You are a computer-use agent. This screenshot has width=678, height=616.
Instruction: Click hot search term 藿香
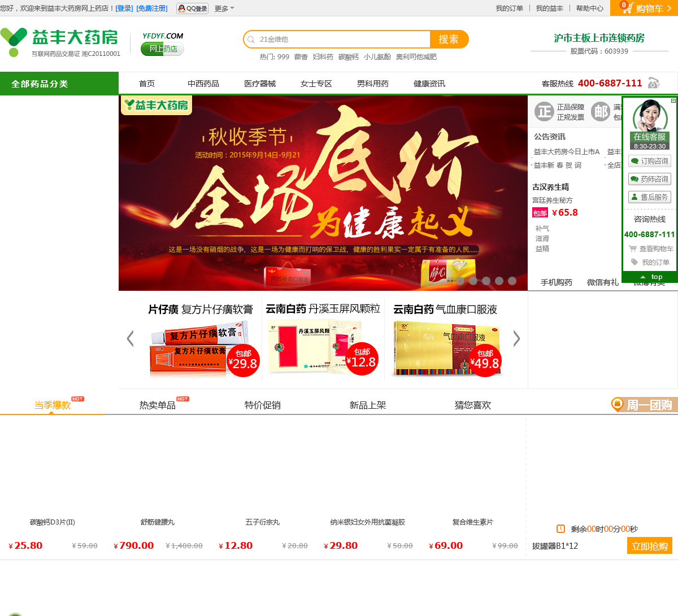[x=301, y=57]
